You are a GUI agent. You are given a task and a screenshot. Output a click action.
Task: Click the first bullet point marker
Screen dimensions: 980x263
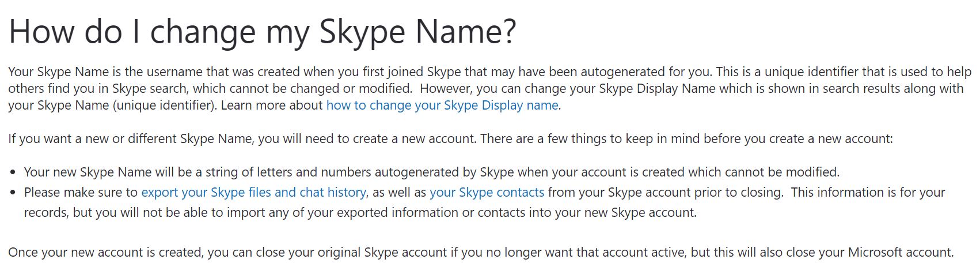point(14,173)
